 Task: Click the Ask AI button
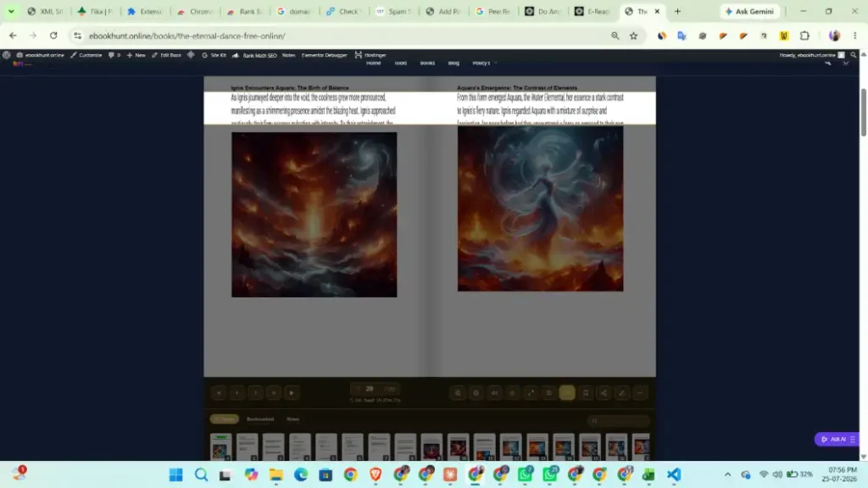[x=837, y=439]
